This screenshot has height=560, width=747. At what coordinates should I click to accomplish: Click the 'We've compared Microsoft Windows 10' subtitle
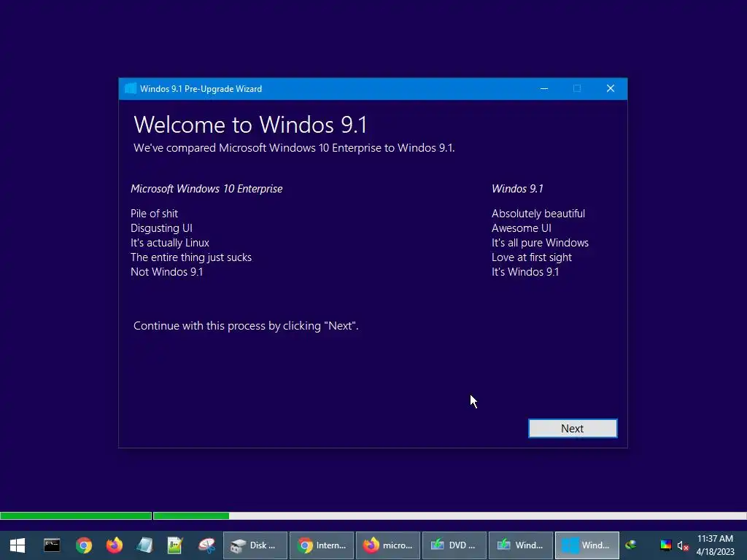pos(294,148)
